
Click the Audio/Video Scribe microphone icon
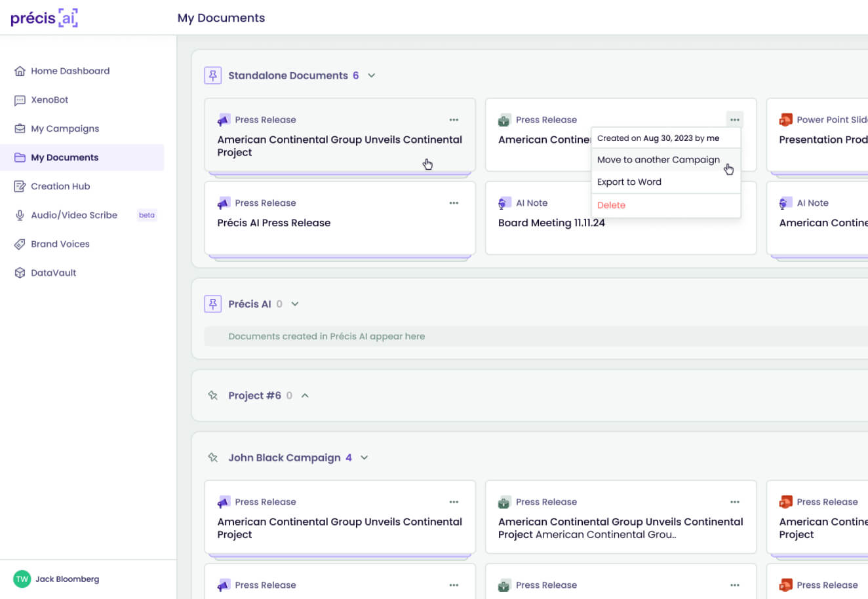[x=20, y=215]
